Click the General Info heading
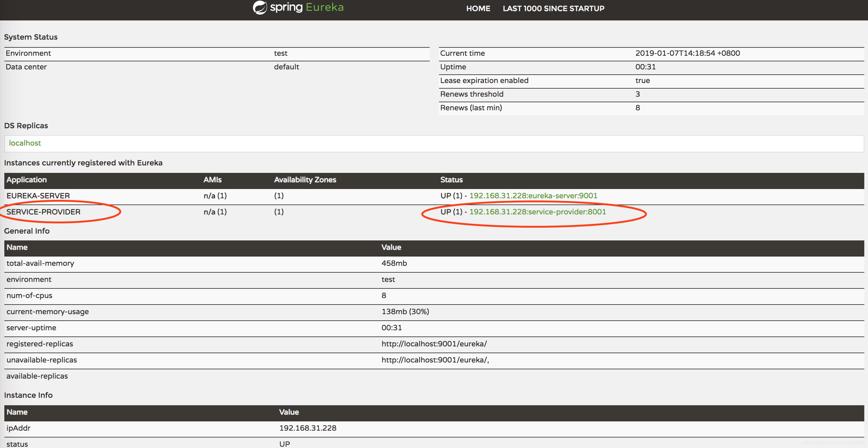This screenshot has height=448, width=868. (x=27, y=231)
